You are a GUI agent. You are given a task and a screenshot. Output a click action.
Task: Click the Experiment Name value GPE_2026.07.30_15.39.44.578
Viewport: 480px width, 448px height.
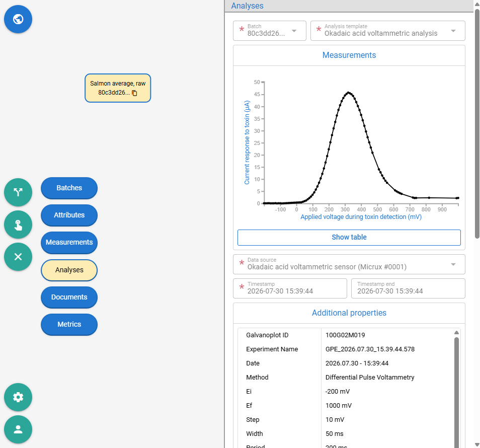pyautogui.click(x=370, y=349)
